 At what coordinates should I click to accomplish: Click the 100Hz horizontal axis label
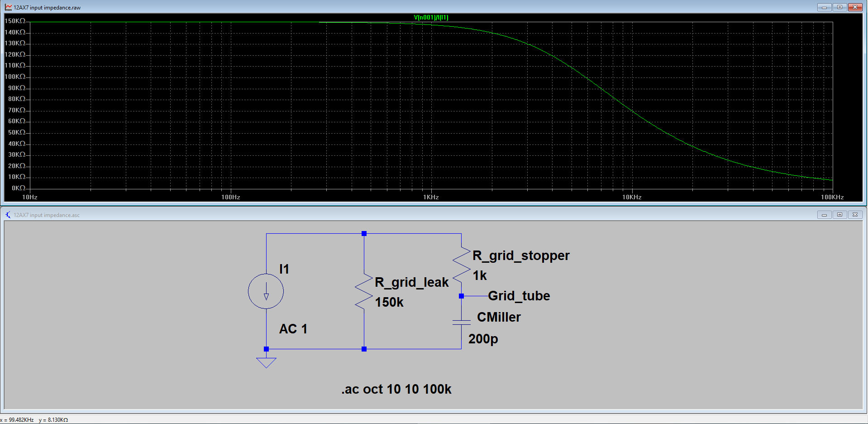click(x=230, y=197)
